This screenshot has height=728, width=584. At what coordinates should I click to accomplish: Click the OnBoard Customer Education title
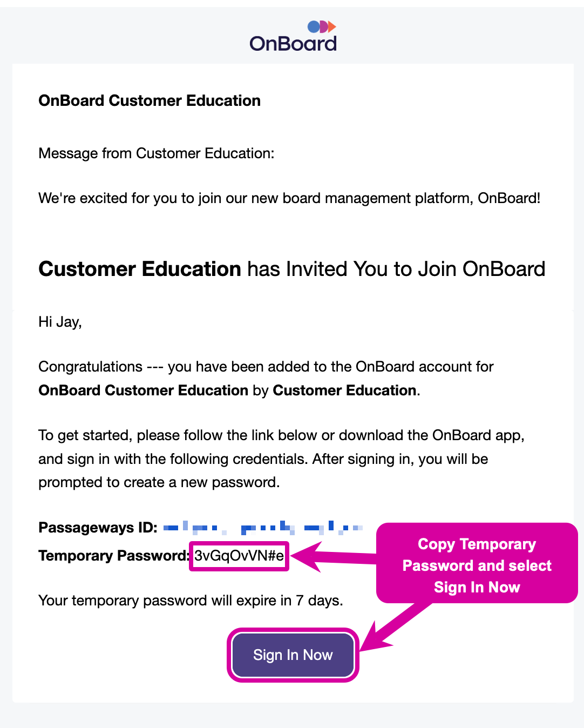click(149, 100)
